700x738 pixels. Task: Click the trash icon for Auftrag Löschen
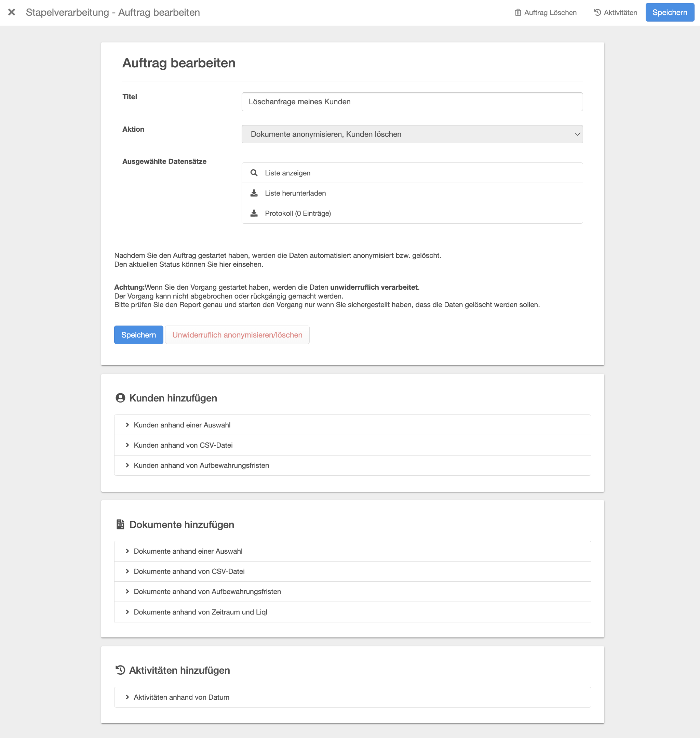(x=518, y=13)
